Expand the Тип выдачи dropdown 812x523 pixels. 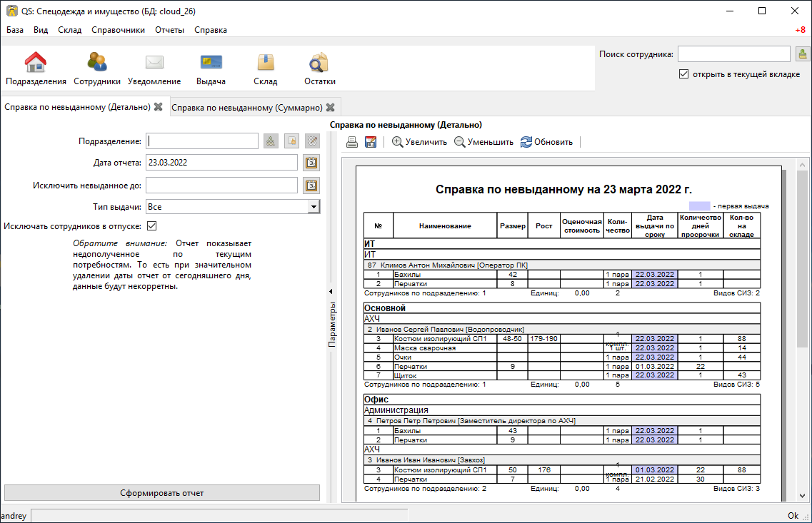pos(314,207)
